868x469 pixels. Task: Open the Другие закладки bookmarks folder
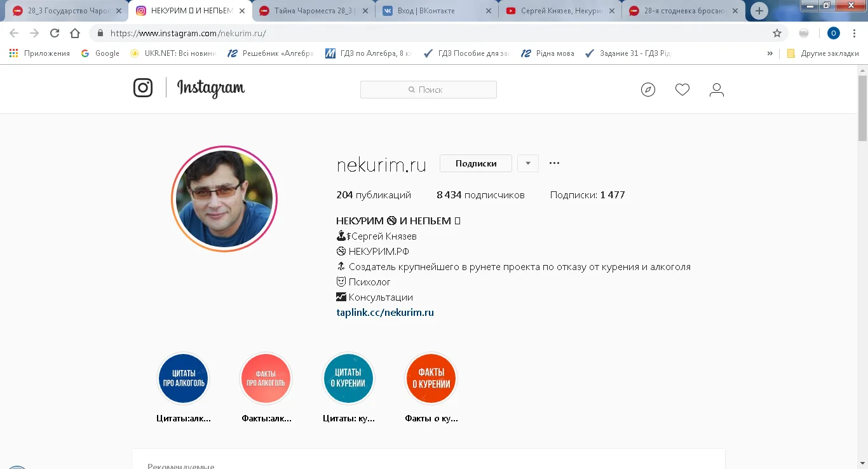pos(823,53)
